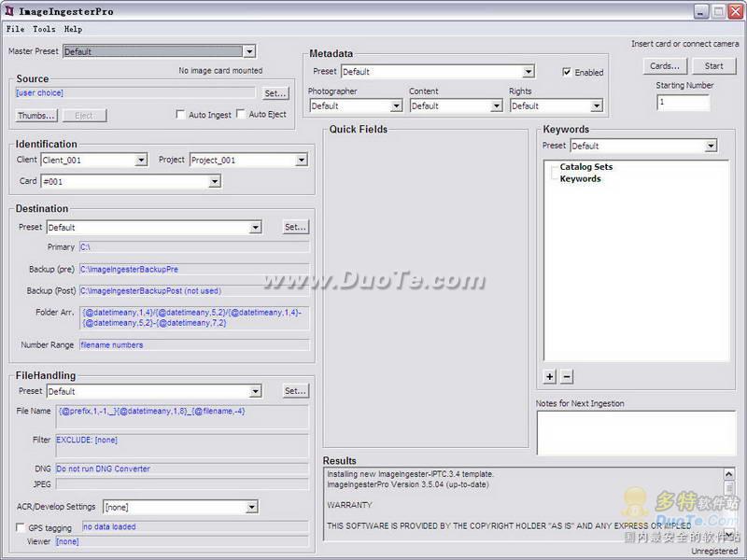Select the Backup (Post) path field
Screen dimensions: 747x560
(x=194, y=290)
